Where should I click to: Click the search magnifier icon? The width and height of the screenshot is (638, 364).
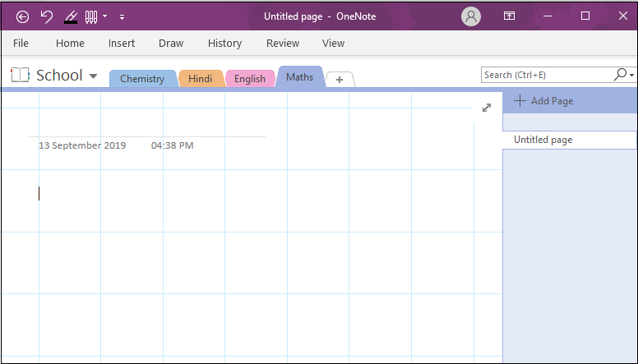pyautogui.click(x=620, y=75)
